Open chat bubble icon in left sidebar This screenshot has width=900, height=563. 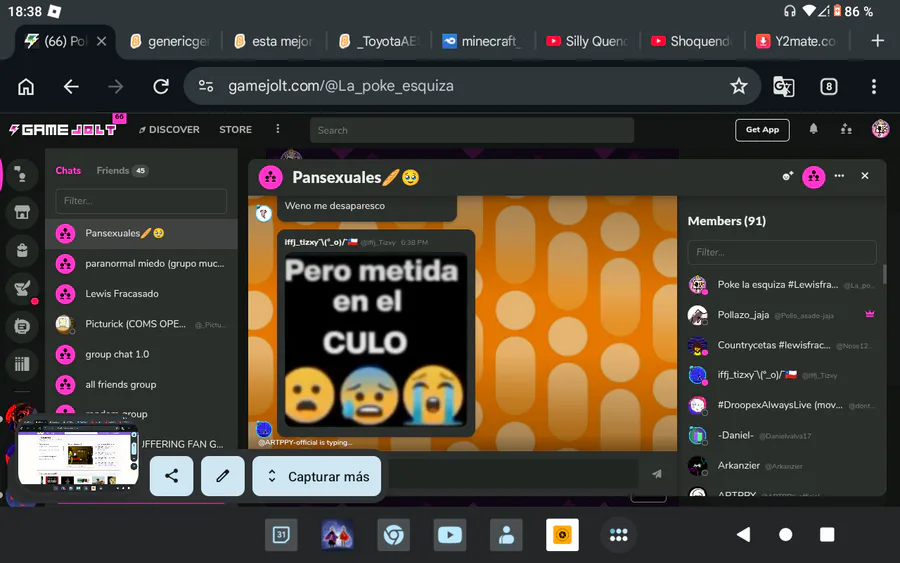[x=22, y=326]
